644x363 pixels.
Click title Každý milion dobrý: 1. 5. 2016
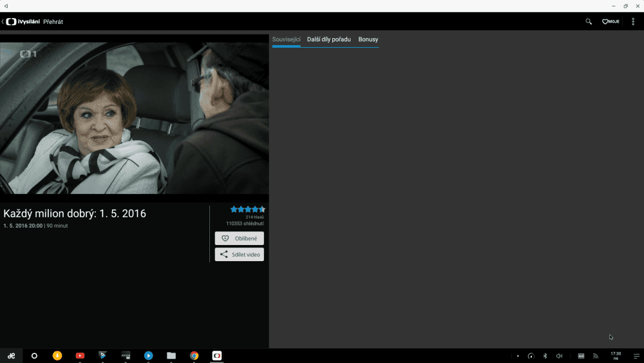coord(75,213)
